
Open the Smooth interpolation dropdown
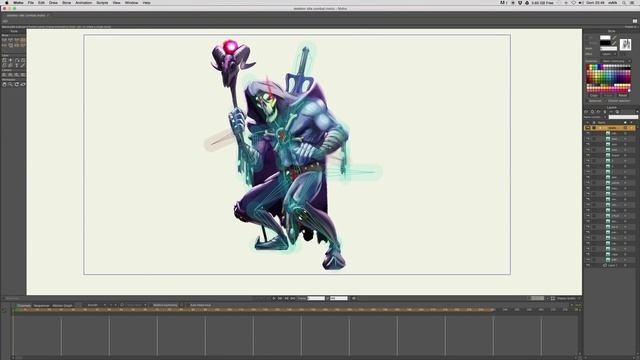96,305
